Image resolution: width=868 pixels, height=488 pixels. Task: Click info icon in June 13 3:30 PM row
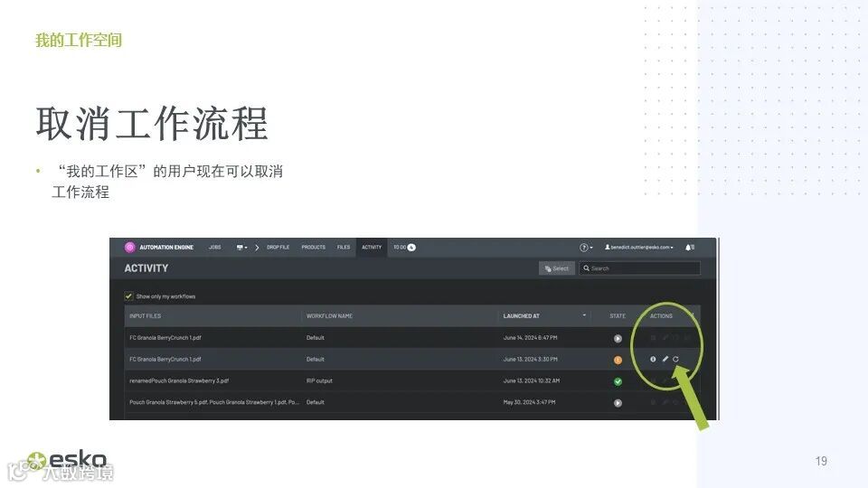[653, 359]
